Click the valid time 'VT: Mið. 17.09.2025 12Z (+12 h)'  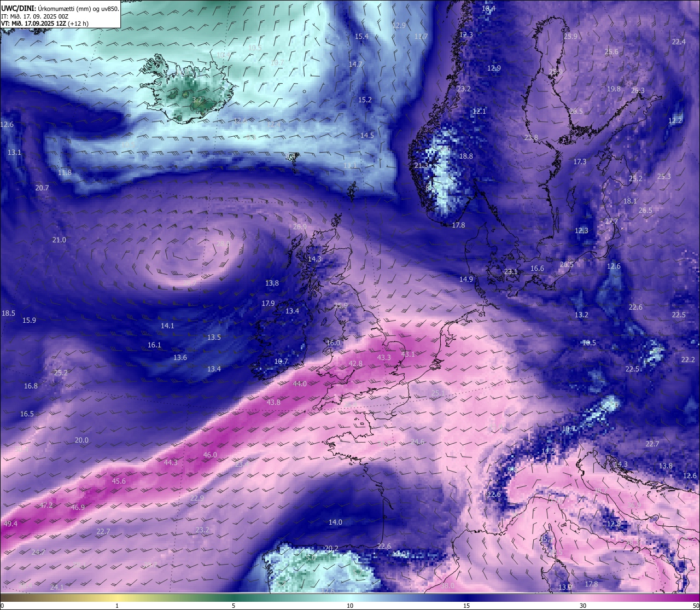(x=45, y=24)
